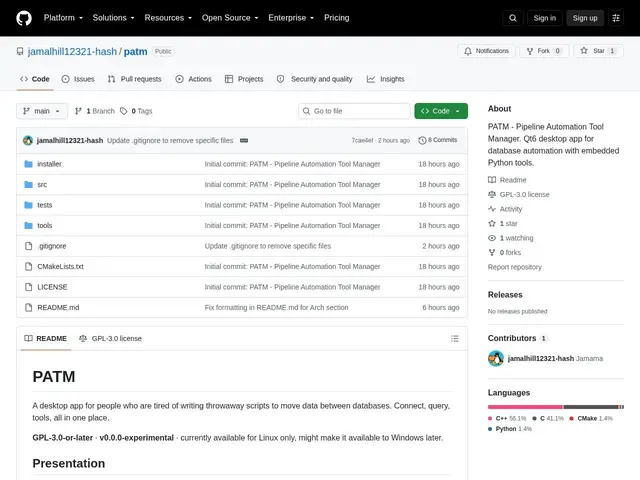The image size is (640, 480).
Task: Open the Resources dropdown menu
Action: 168,18
